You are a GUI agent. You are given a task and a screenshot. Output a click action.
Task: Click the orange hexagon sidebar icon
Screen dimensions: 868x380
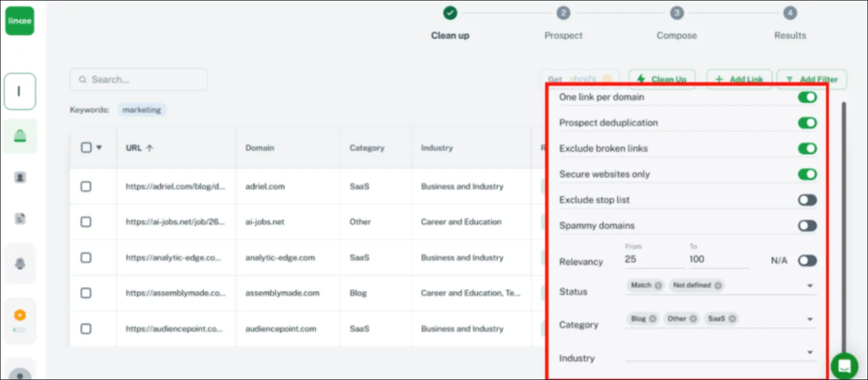(20, 315)
